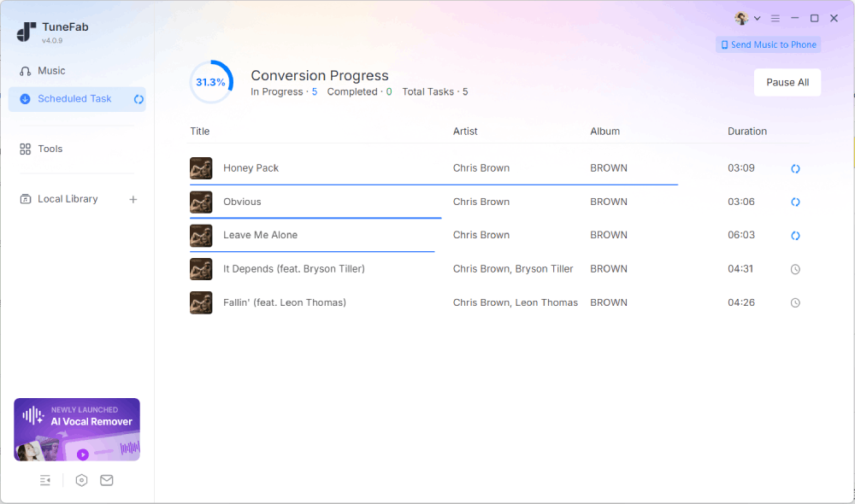Click the It Depends album cover thumbnail
The image size is (855, 504).
(201, 269)
